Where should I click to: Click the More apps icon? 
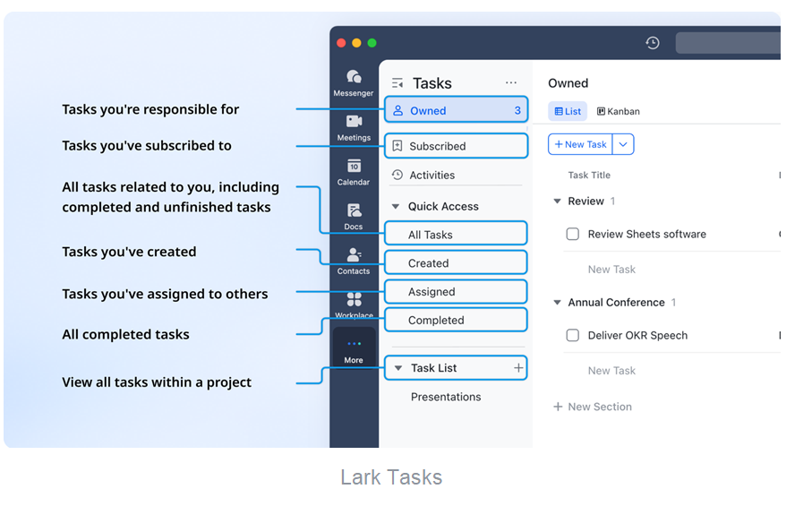[x=354, y=349]
